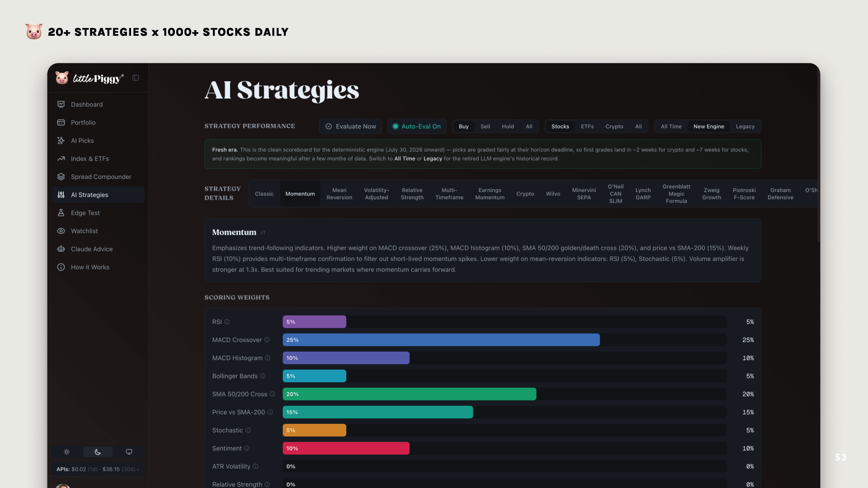The image size is (868, 488).
Task: Open Index & ETFs trend icon
Action: (61, 159)
